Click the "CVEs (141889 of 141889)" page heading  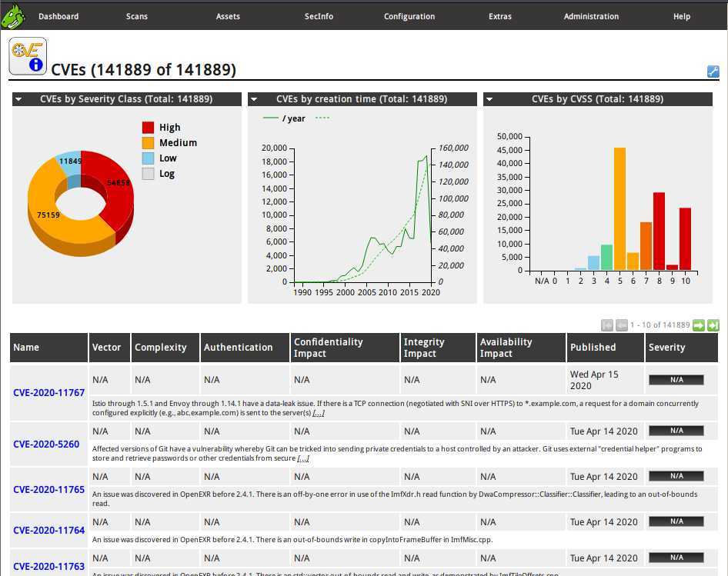point(143,70)
